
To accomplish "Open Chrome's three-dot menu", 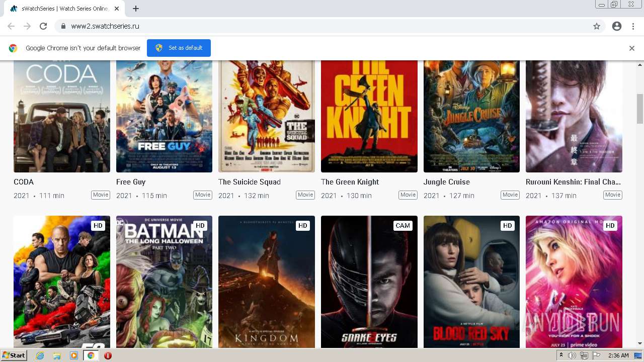I will click(633, 26).
